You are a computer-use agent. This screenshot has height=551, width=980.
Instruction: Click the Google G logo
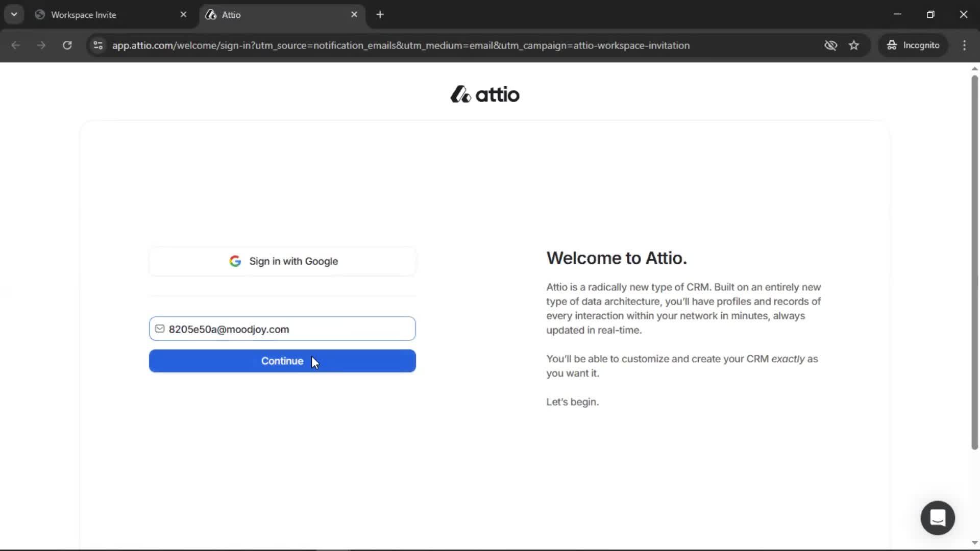[235, 261]
